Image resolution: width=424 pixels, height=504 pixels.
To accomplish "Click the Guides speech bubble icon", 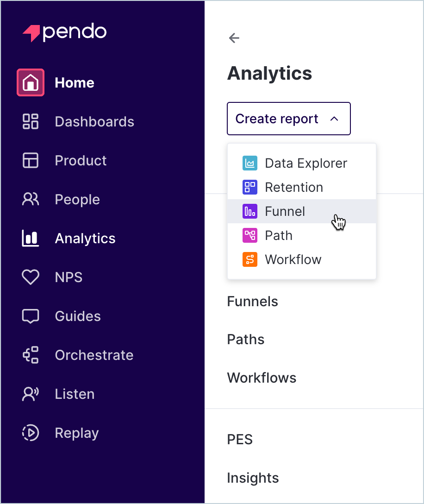I will point(31,316).
